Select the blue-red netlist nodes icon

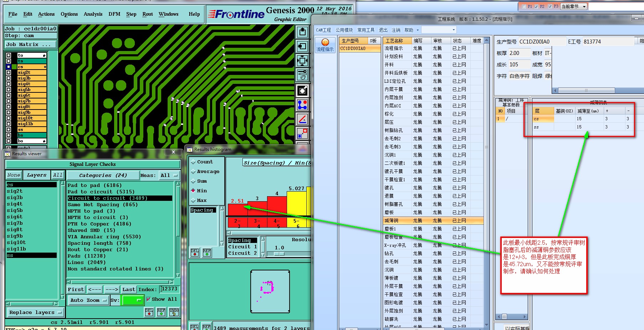302,105
